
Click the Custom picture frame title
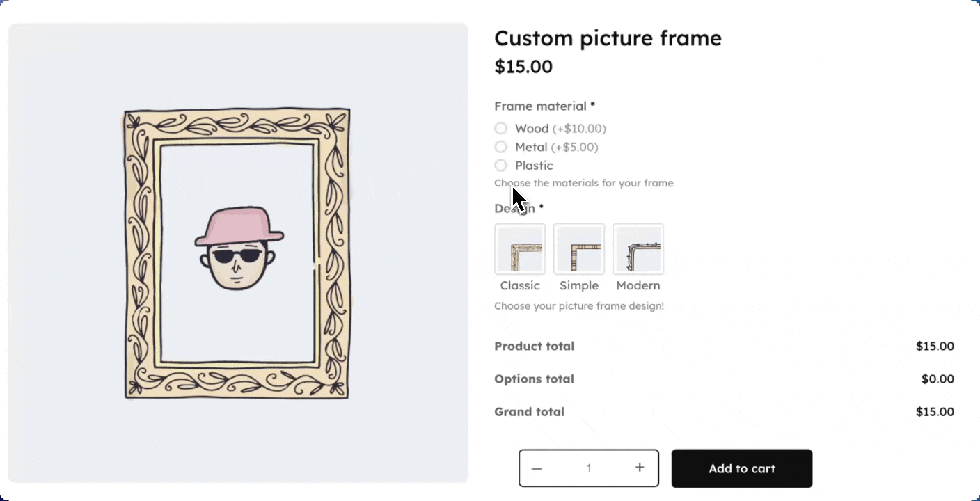(x=608, y=38)
